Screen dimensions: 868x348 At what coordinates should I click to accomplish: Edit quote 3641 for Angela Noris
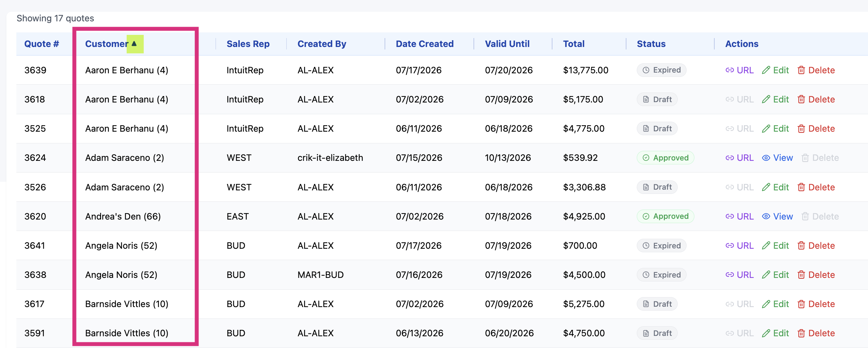pos(776,246)
